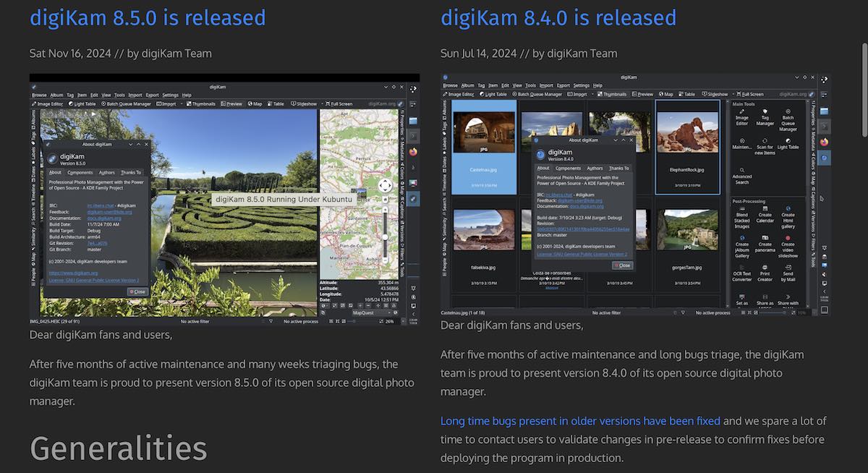The height and width of the screenshot is (473, 868).
Task: Click the 'Generalities' heading
Action: coord(118,448)
